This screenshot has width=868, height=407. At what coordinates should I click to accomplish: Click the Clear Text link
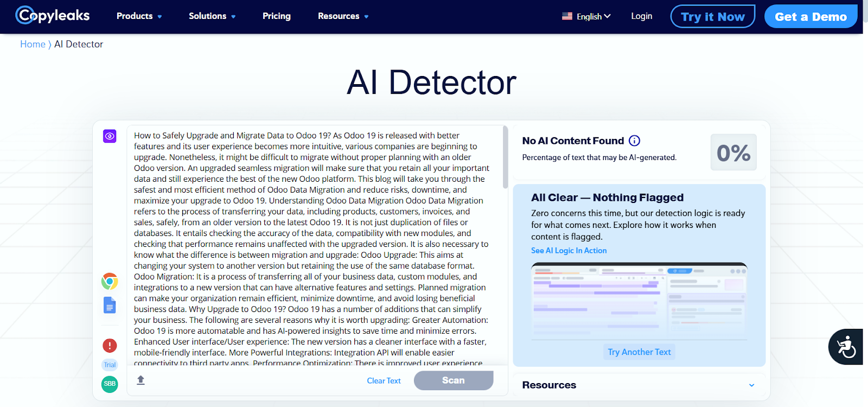[x=384, y=381]
